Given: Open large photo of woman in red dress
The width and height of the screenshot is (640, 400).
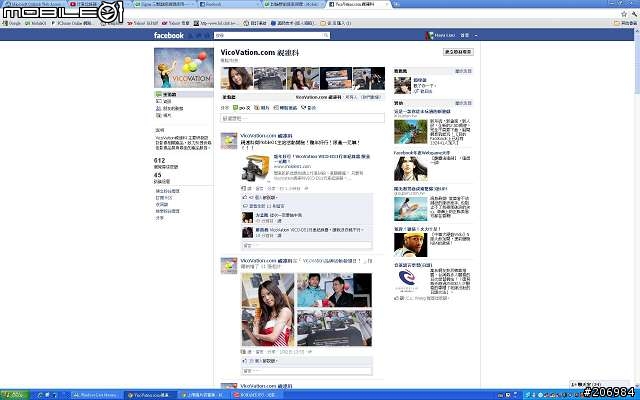Looking at the screenshot, I should (x=268, y=309).
